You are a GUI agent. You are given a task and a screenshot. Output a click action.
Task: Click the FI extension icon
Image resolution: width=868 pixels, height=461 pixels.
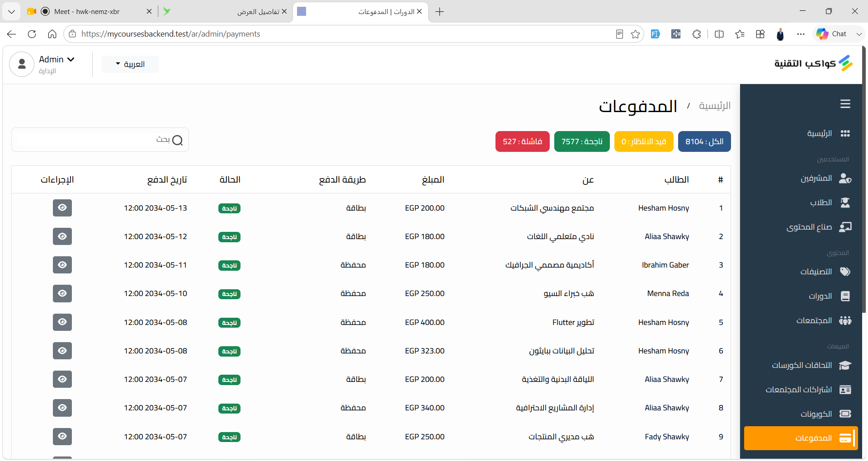coord(655,34)
